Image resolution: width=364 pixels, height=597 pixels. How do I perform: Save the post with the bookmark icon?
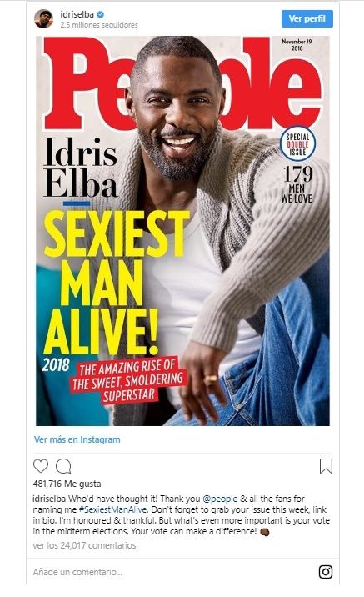coord(326,466)
